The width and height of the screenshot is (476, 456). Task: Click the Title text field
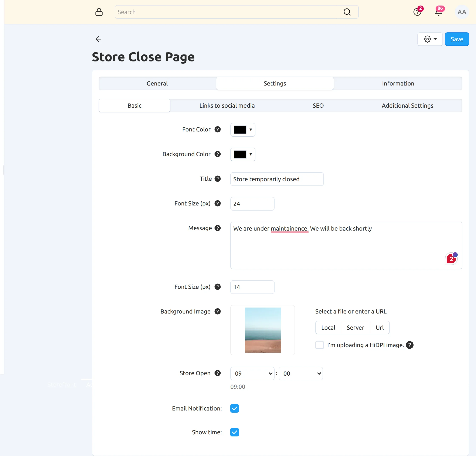tap(277, 179)
